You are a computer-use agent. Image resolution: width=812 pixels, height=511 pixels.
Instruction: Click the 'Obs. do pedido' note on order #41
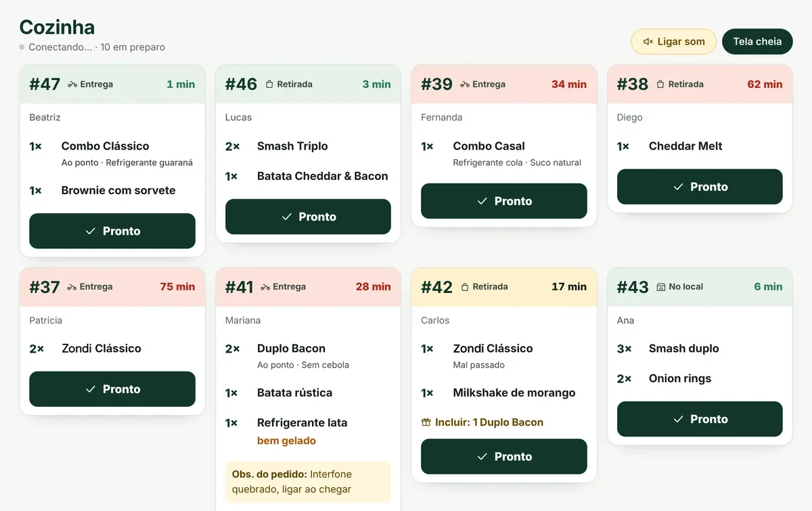pyautogui.click(x=308, y=482)
